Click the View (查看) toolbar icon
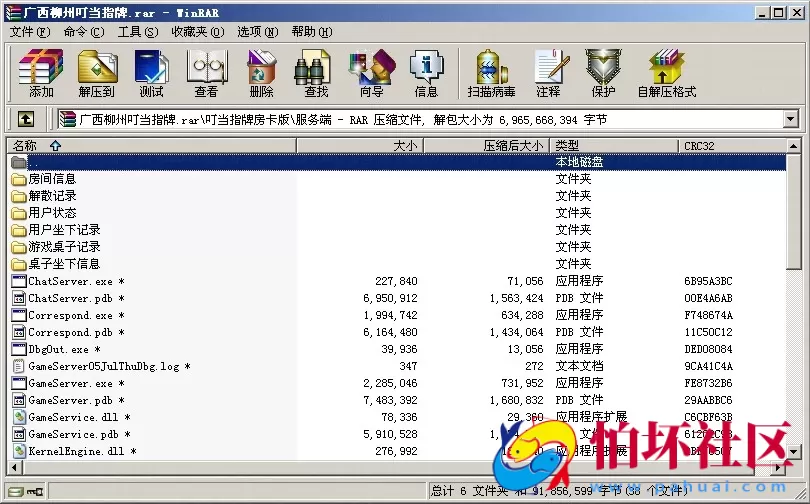 [207, 72]
